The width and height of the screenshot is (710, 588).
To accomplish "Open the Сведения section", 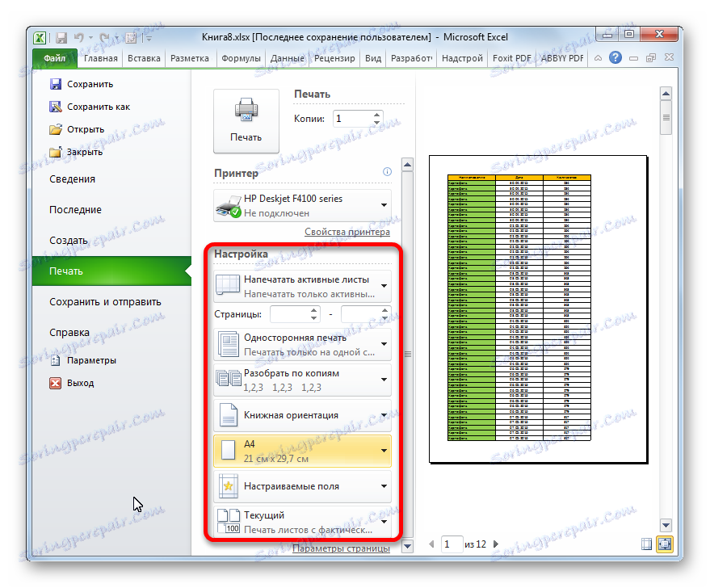I will point(73,179).
